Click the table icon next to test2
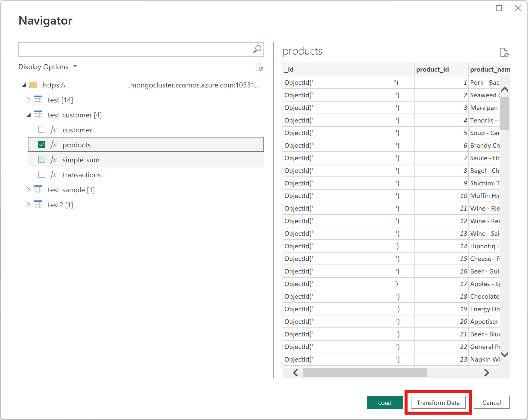The height and width of the screenshot is (420, 528). [38, 205]
